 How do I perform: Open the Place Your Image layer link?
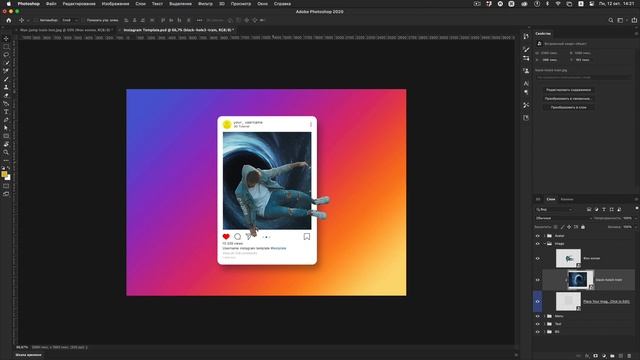point(606,302)
